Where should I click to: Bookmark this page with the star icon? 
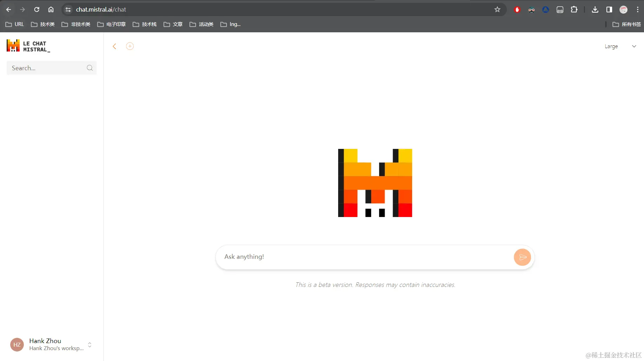[x=497, y=9]
